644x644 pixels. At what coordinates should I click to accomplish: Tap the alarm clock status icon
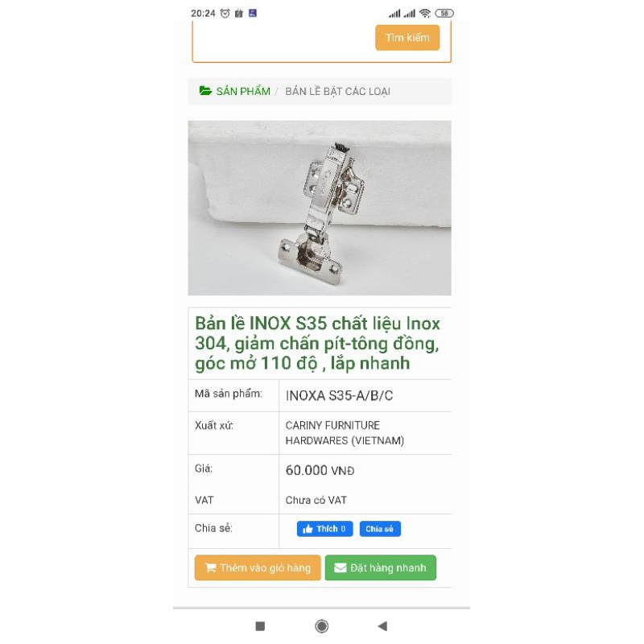click(x=225, y=13)
